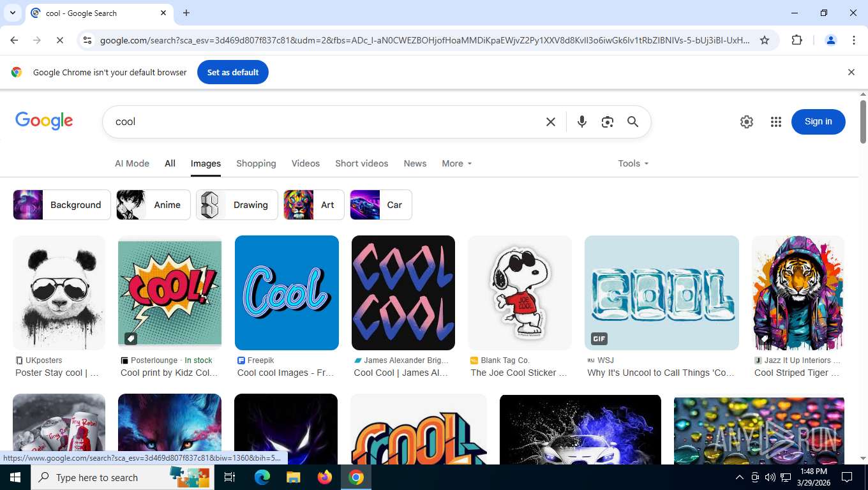Open the comic 'COOL!' pop-art image
This screenshot has height=490, width=868.
[x=170, y=293]
